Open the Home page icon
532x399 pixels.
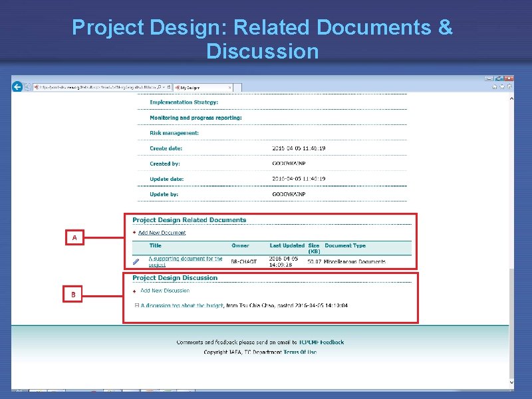tap(494, 87)
